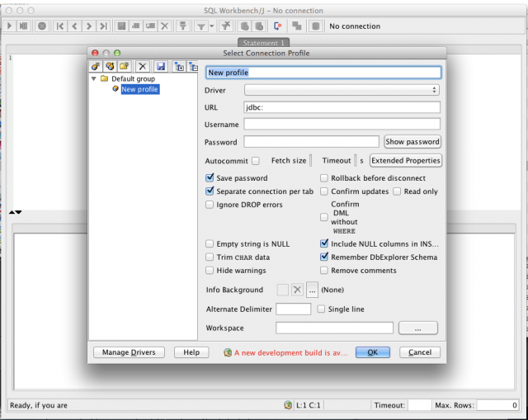Enable Confirm DML without WHERE
Viewport: 528px width, 420px height.
[324, 217]
